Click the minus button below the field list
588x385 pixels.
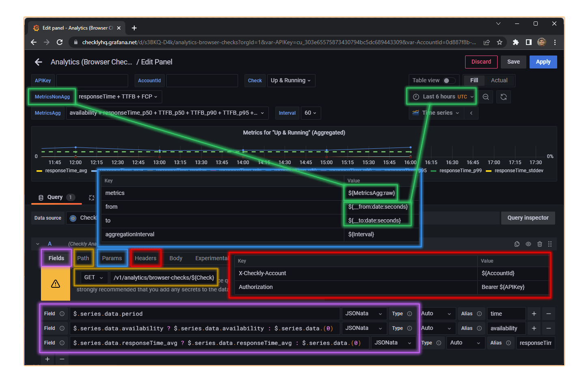62,359
